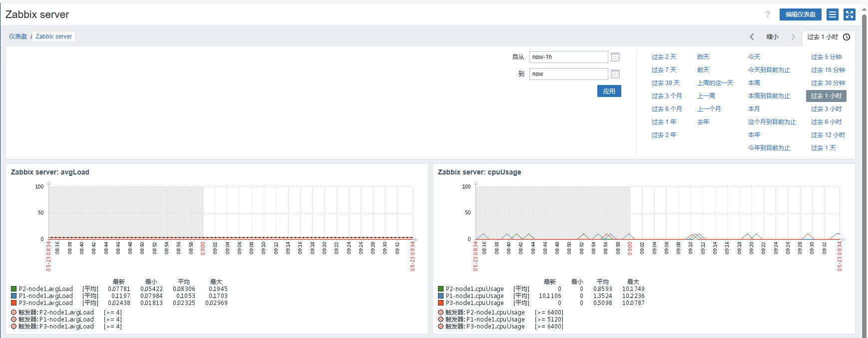Click 缩小 zoom out control

(772, 37)
